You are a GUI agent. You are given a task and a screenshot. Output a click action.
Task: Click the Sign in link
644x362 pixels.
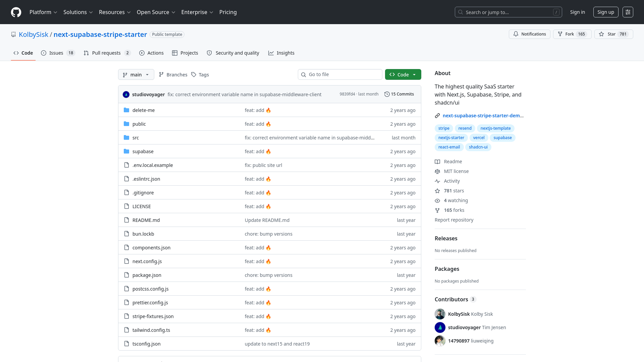click(x=578, y=12)
